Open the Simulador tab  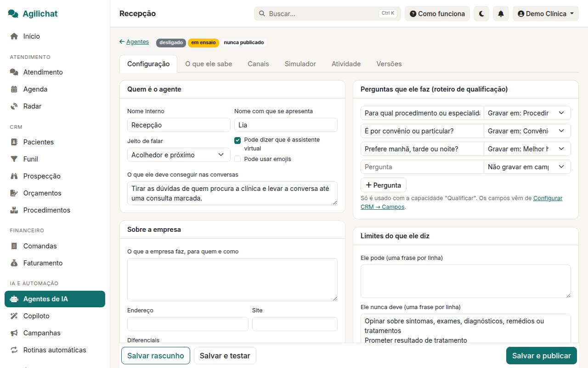[x=300, y=64]
